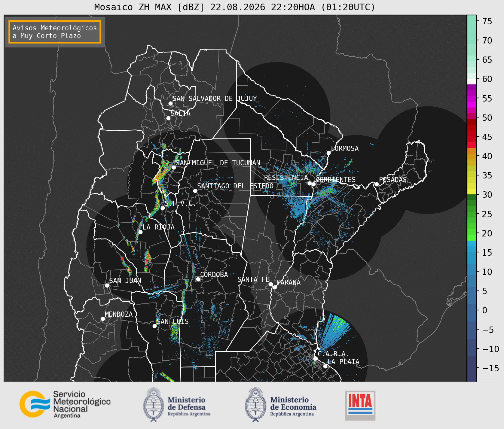Screen dimensions: 504x429
Task: Select the San Juan city marker
Action: click(x=107, y=285)
